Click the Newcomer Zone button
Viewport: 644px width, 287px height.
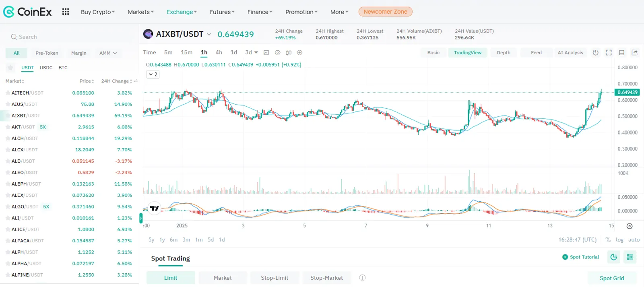(x=385, y=12)
